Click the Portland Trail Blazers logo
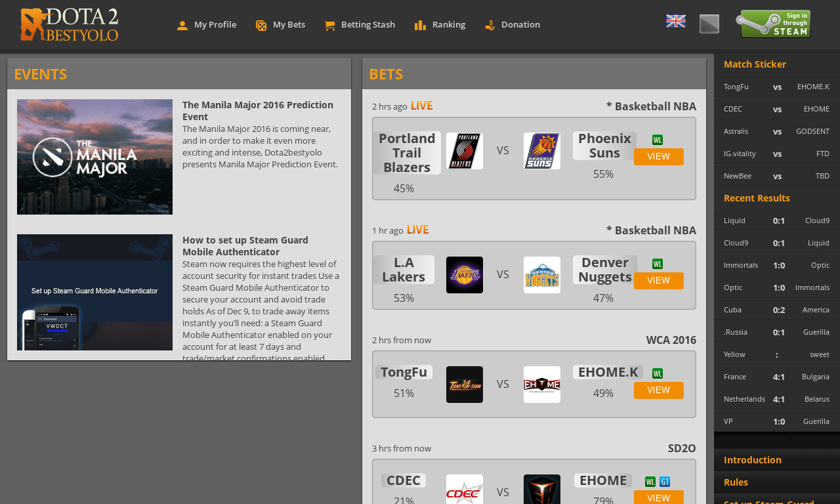Viewport: 840px width, 504px height. pyautogui.click(x=465, y=151)
